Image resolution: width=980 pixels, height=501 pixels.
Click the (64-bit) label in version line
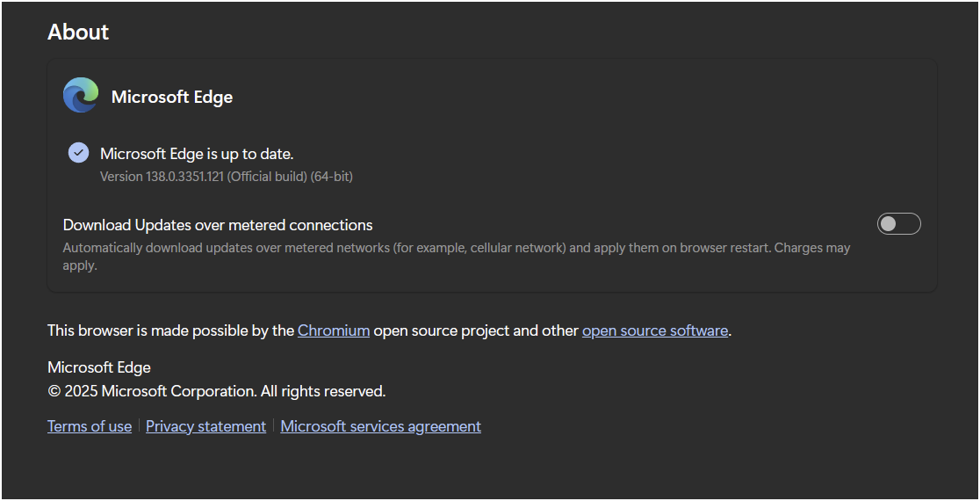click(x=331, y=177)
